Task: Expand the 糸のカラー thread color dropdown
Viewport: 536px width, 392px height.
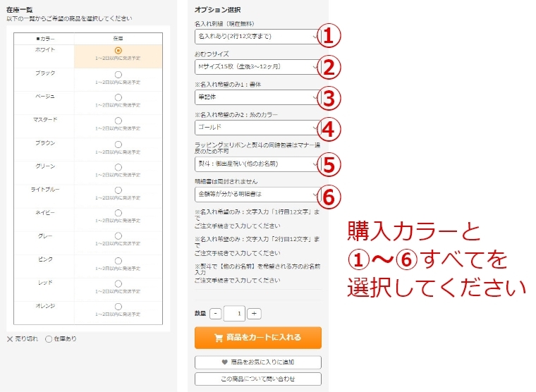Action: click(x=257, y=128)
